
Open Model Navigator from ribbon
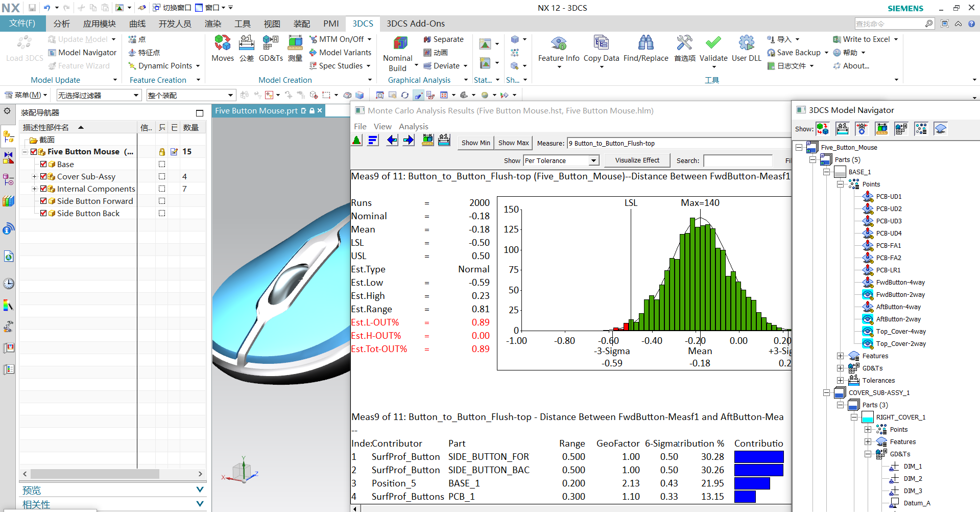pyautogui.click(x=82, y=53)
